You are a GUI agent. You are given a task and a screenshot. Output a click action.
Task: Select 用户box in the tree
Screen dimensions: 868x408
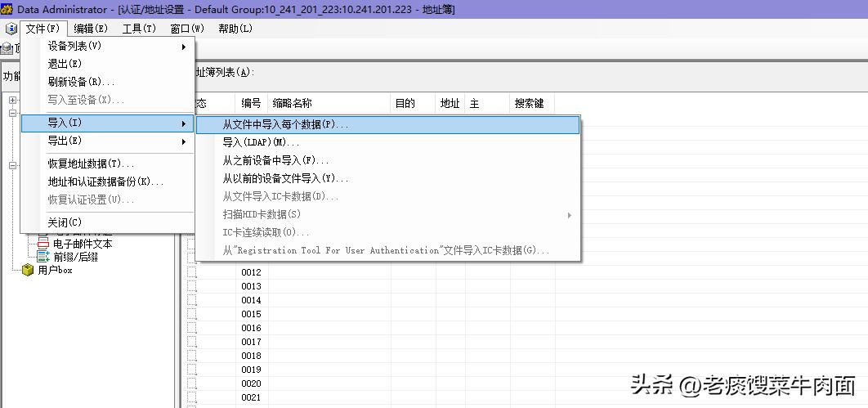pos(56,270)
